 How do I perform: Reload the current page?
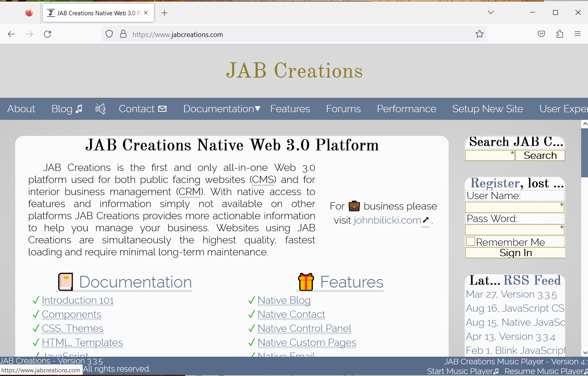(x=47, y=34)
